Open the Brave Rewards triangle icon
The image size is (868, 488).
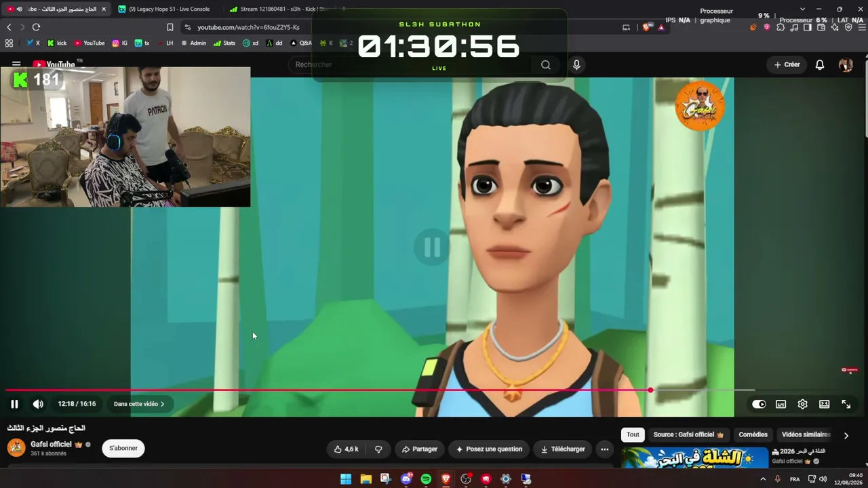coord(661,27)
